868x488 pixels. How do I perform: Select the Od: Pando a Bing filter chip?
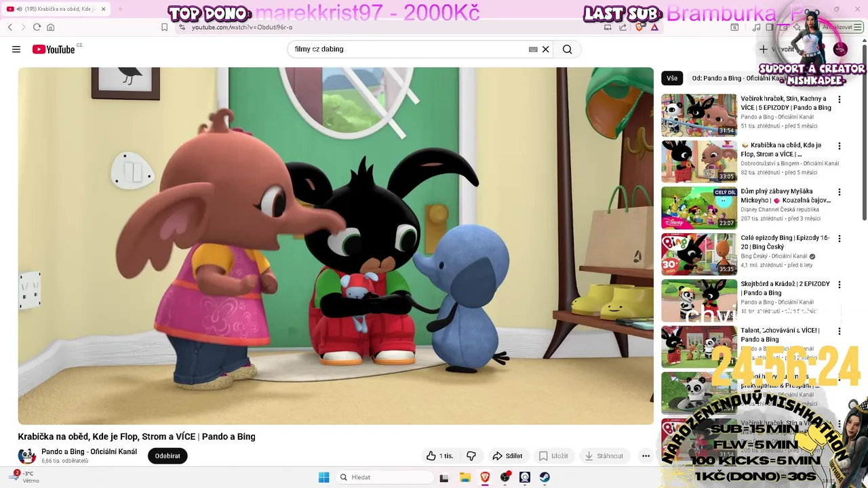pos(738,79)
